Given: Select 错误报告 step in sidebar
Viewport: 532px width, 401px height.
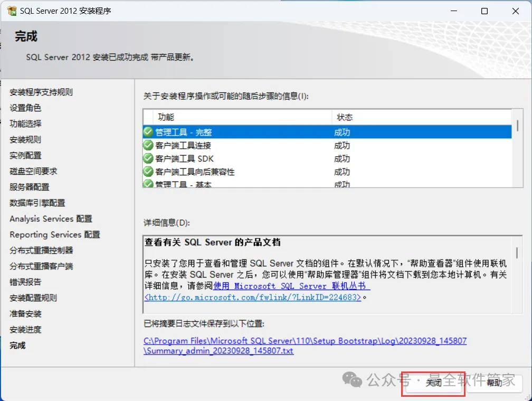Looking at the screenshot, I should [25, 282].
